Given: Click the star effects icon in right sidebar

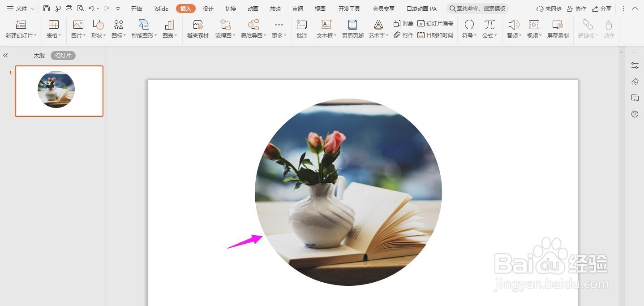Looking at the screenshot, I should (635, 82).
